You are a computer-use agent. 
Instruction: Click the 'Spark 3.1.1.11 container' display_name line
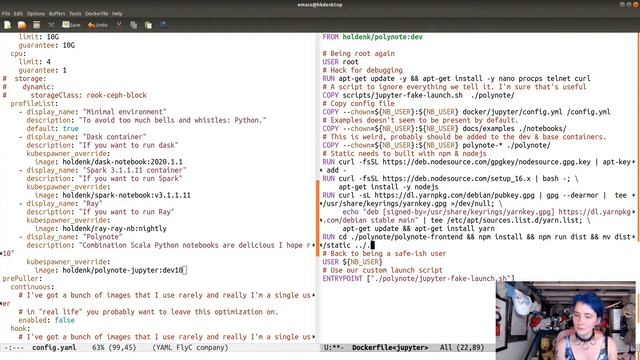[x=102, y=170]
